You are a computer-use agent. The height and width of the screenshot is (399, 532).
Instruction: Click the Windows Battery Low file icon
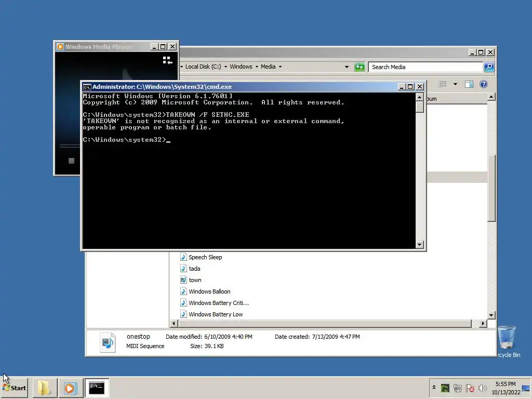point(183,314)
